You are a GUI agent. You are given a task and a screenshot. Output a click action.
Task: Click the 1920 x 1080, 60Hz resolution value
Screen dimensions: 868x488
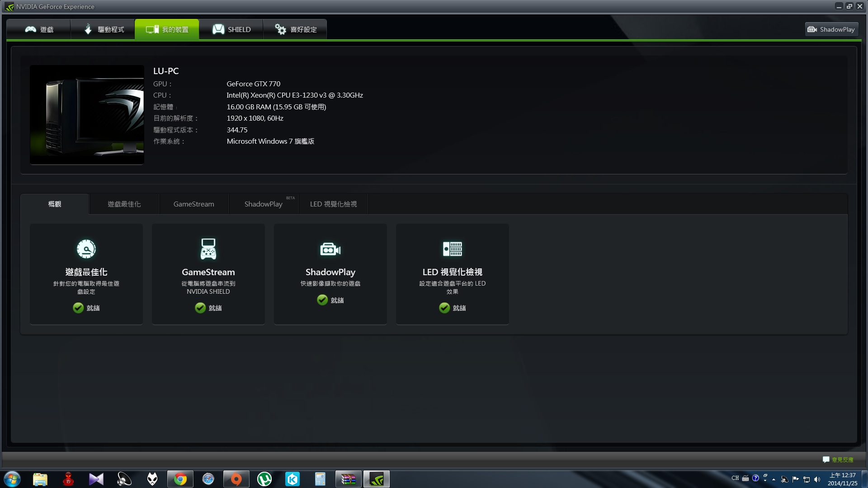point(255,118)
